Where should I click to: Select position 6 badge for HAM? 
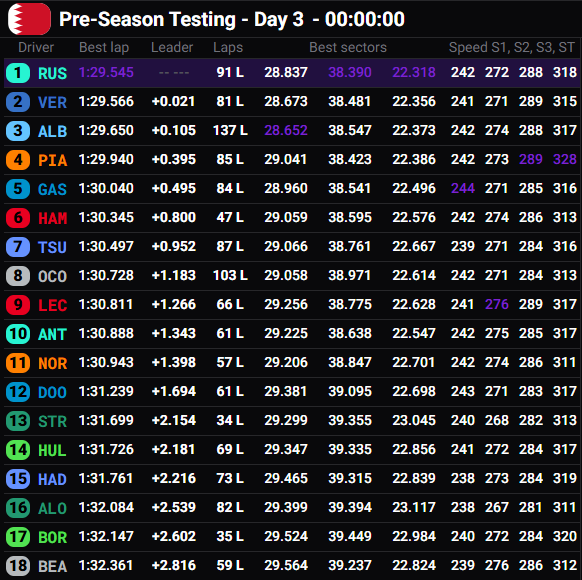pyautogui.click(x=18, y=217)
